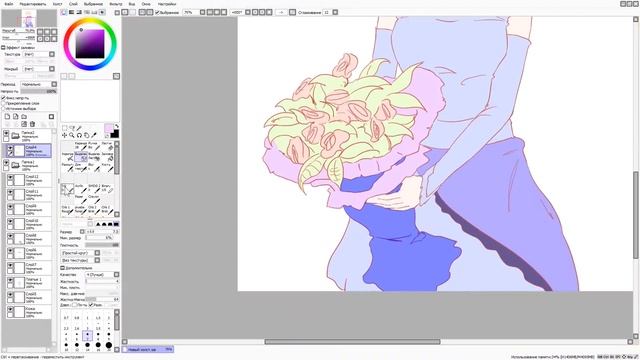Toggle visibility of Слой12
The width and height of the screenshot is (640, 360).
[10, 178]
